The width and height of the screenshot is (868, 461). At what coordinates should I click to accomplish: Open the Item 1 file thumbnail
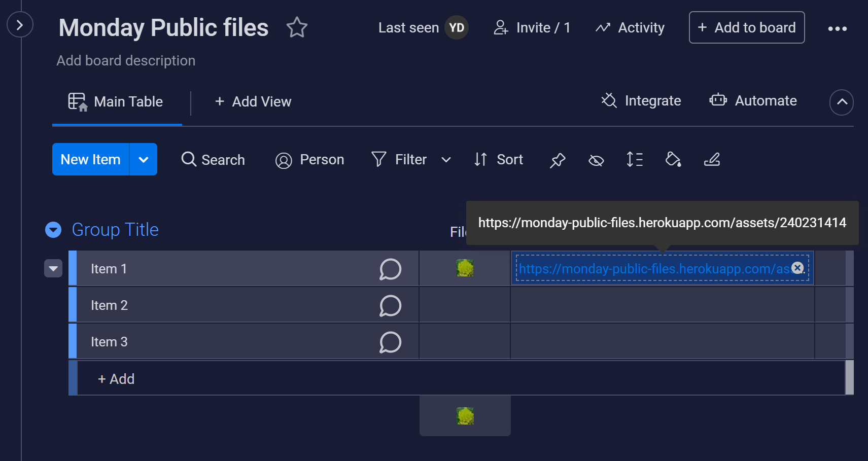pyautogui.click(x=465, y=268)
